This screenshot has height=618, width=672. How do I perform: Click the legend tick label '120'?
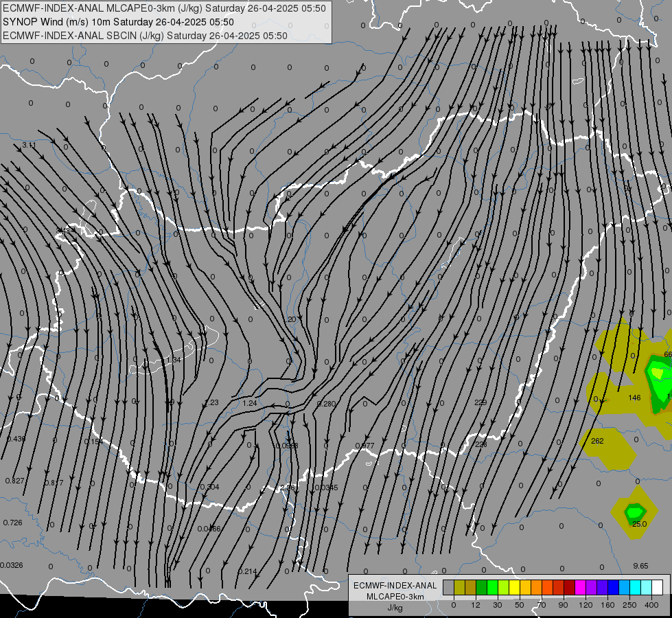tap(586, 605)
